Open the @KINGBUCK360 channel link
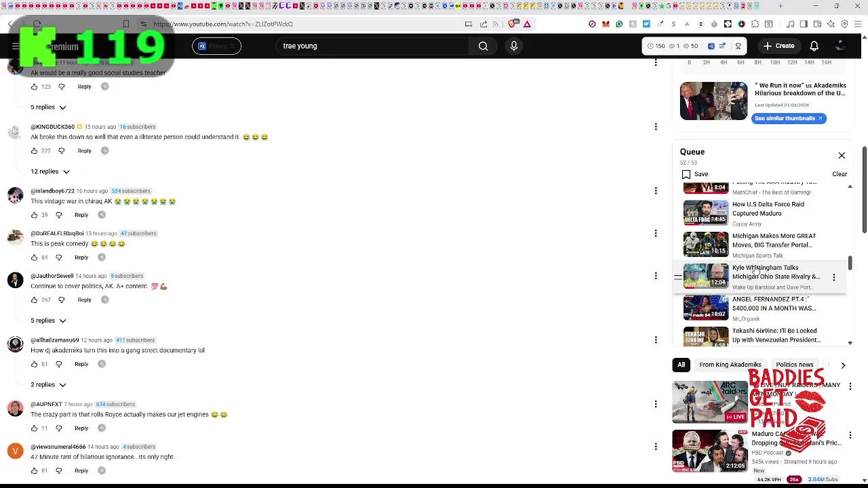The image size is (868, 488). click(x=52, y=127)
